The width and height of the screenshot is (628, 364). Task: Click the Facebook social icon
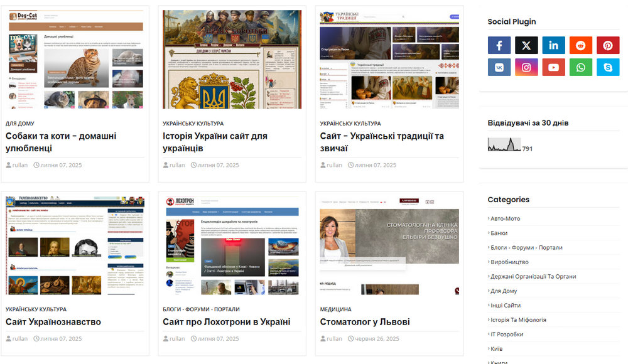[499, 45]
